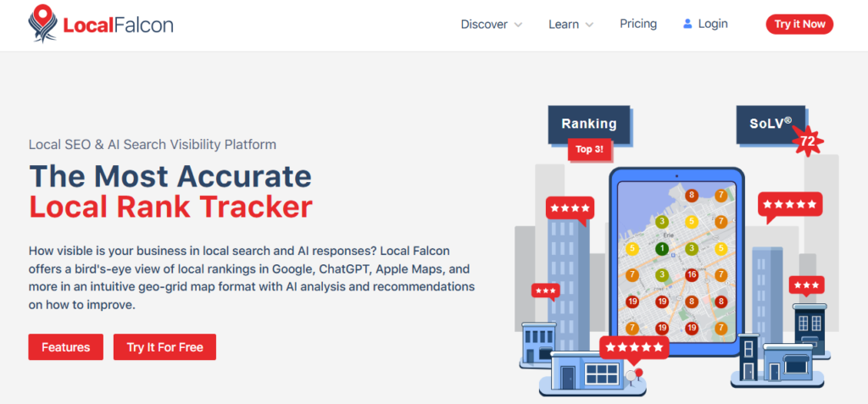Click the SoLV label box
Viewport: 868px width, 404px height.
(x=770, y=124)
